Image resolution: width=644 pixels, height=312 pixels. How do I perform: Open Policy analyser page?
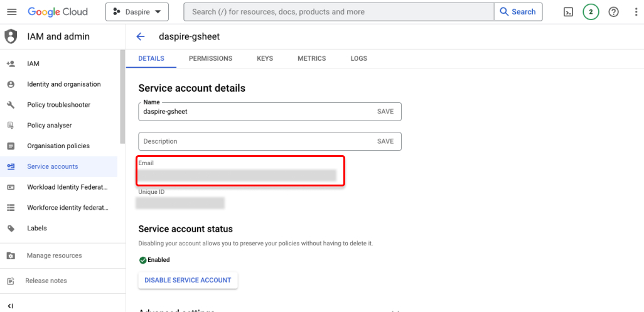[x=50, y=125]
